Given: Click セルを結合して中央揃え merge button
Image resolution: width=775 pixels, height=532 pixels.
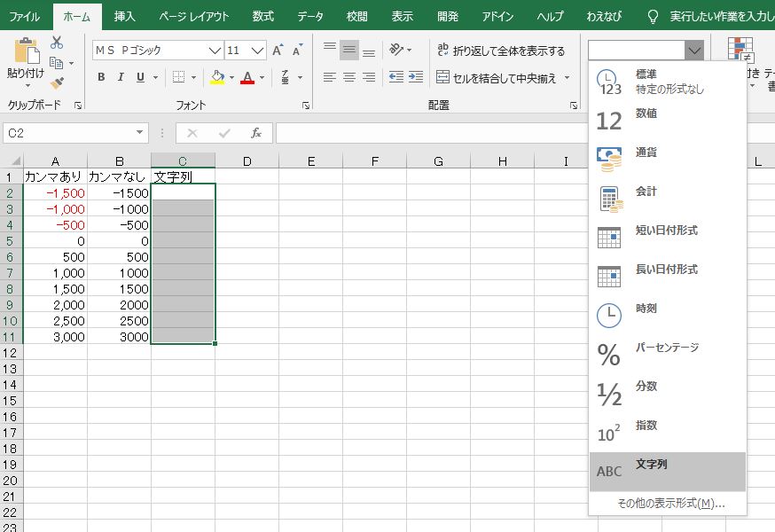Looking at the screenshot, I should [497, 78].
